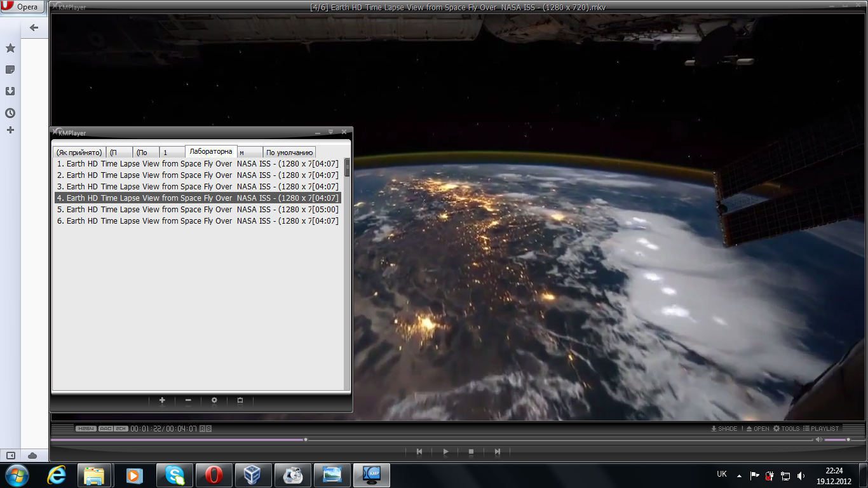
Task: Open Opera downloads panel icon
Action: pos(10,91)
